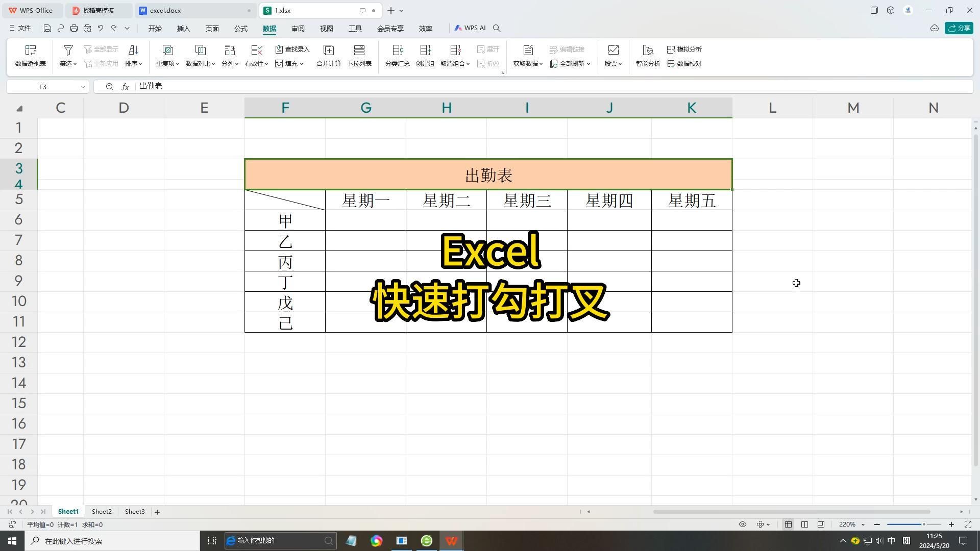Click the 分享 share button
This screenshot has width=980, height=551.
(x=959, y=29)
